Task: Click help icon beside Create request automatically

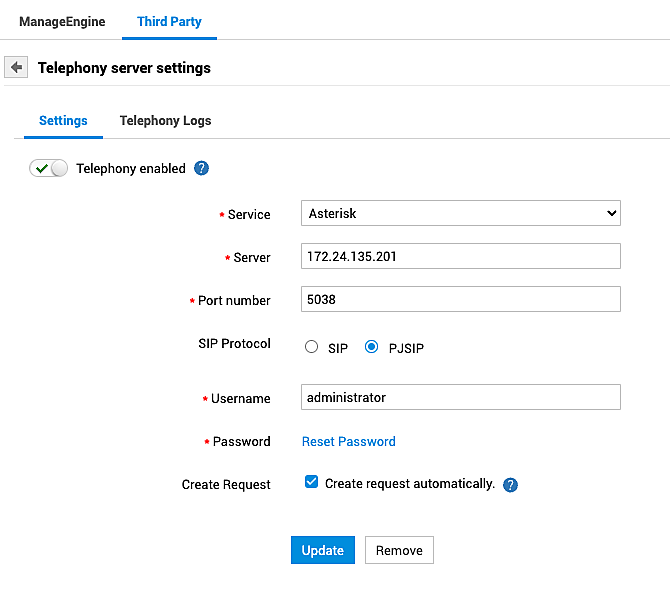Action: (510, 485)
